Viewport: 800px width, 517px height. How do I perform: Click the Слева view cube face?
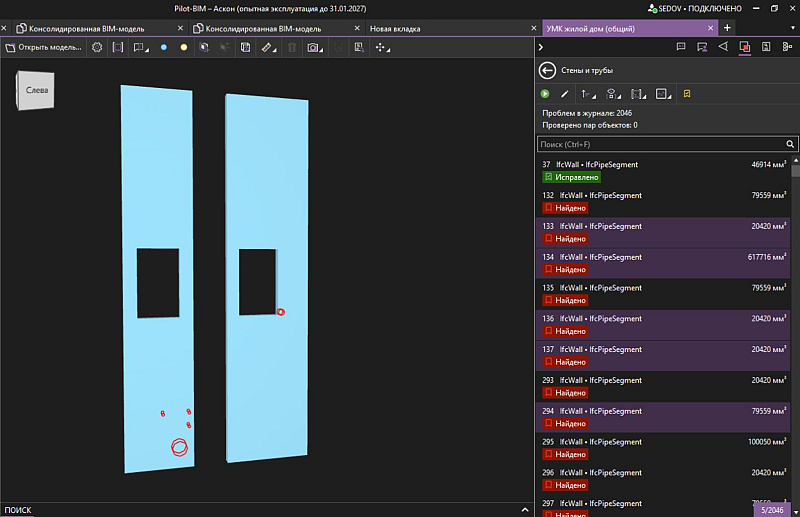pyautogui.click(x=36, y=91)
